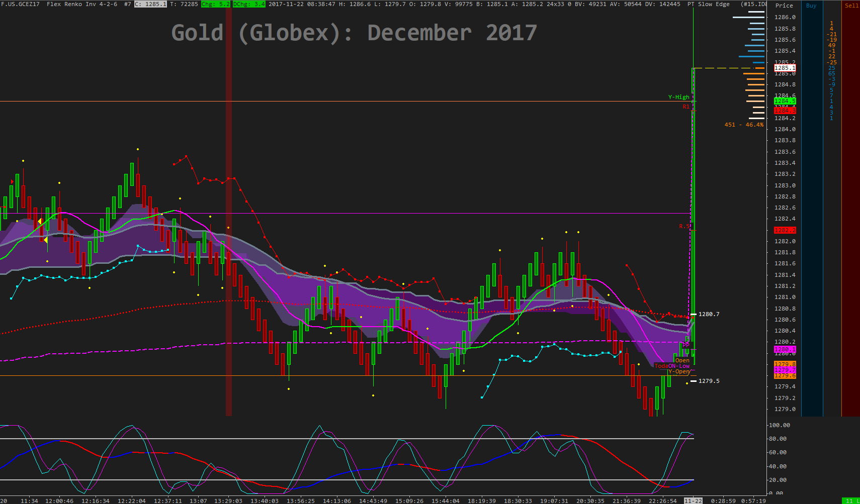The height and width of the screenshot is (504, 860).
Task: Click the green 1284.5 price label
Action: pos(785,101)
